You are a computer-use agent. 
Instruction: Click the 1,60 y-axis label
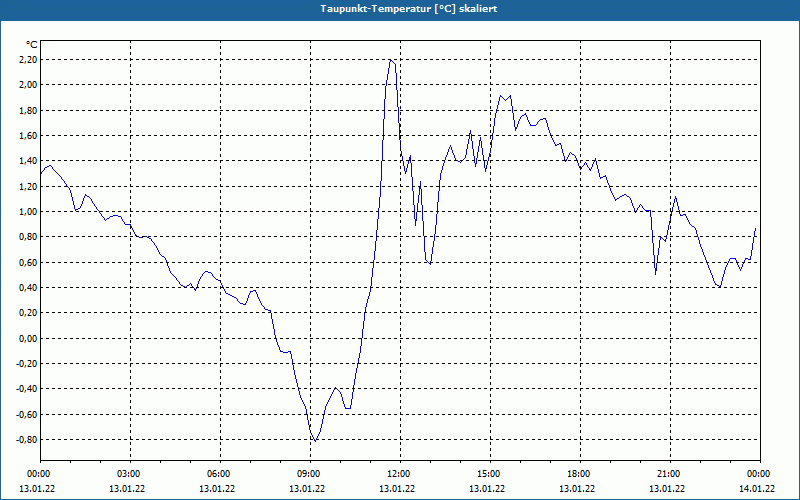pos(29,136)
